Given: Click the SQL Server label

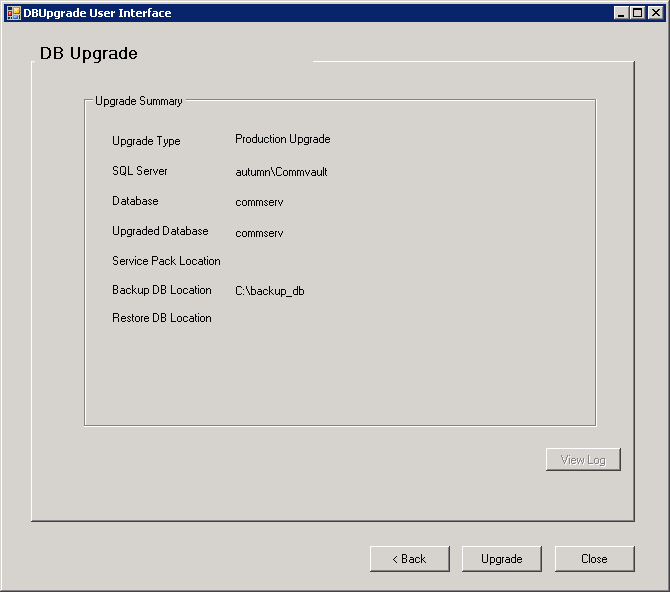Looking at the screenshot, I should pyautogui.click(x=140, y=171).
